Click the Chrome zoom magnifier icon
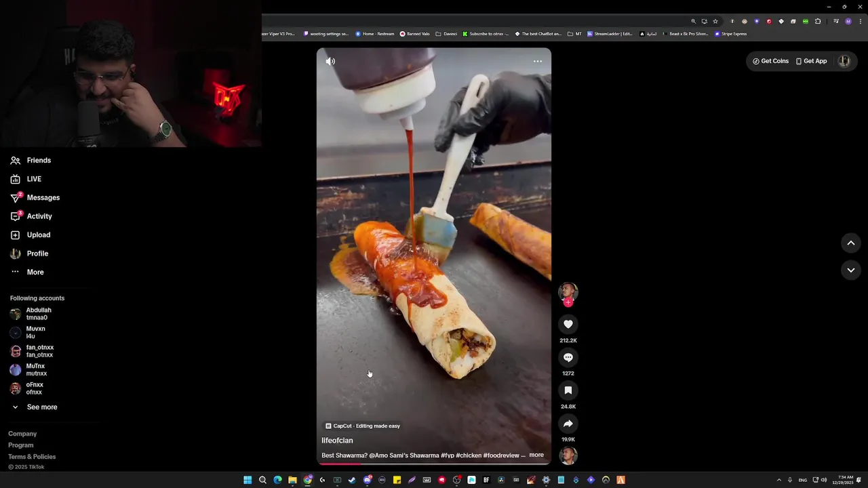This screenshot has width=868, height=488. point(693,21)
